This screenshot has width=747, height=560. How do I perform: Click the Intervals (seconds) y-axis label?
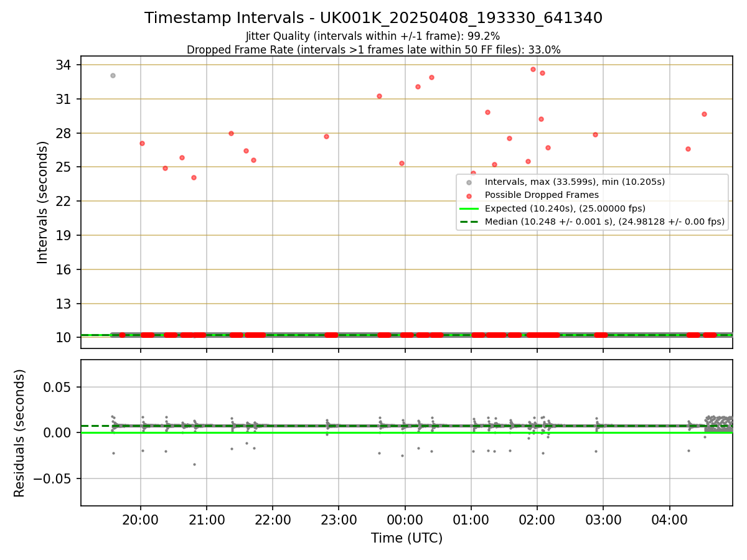click(x=42, y=202)
